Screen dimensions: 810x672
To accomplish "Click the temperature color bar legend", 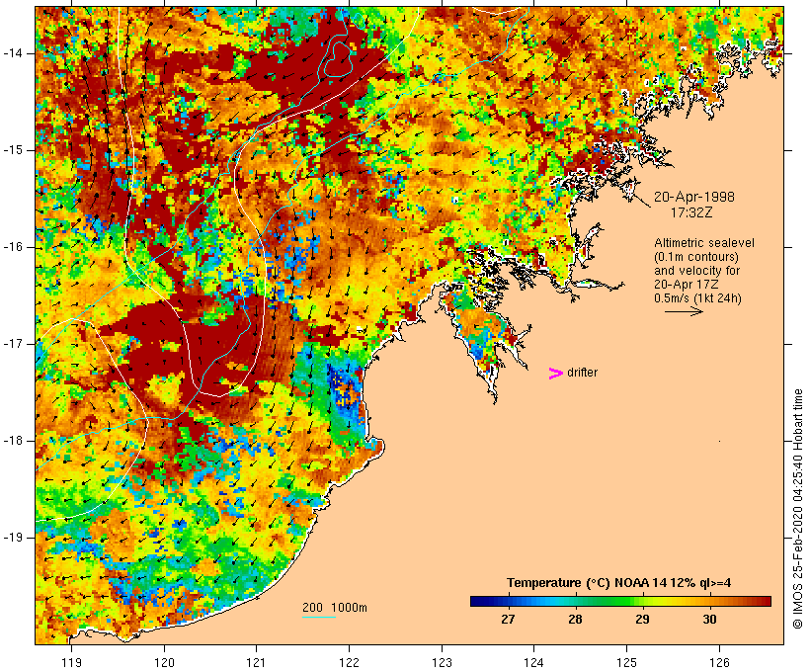I will (x=620, y=601).
